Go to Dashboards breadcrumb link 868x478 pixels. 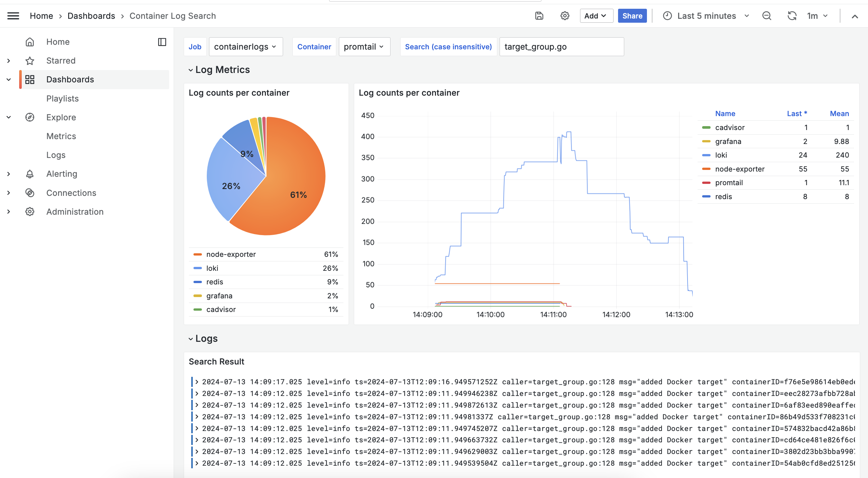coord(91,16)
